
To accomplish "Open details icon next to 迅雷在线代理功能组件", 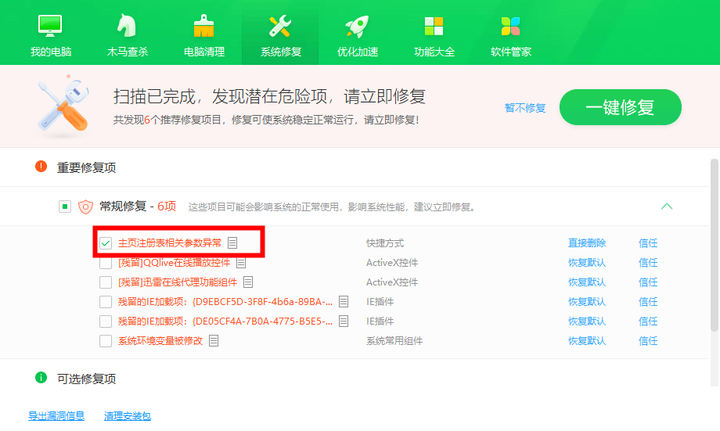I will 248,282.
